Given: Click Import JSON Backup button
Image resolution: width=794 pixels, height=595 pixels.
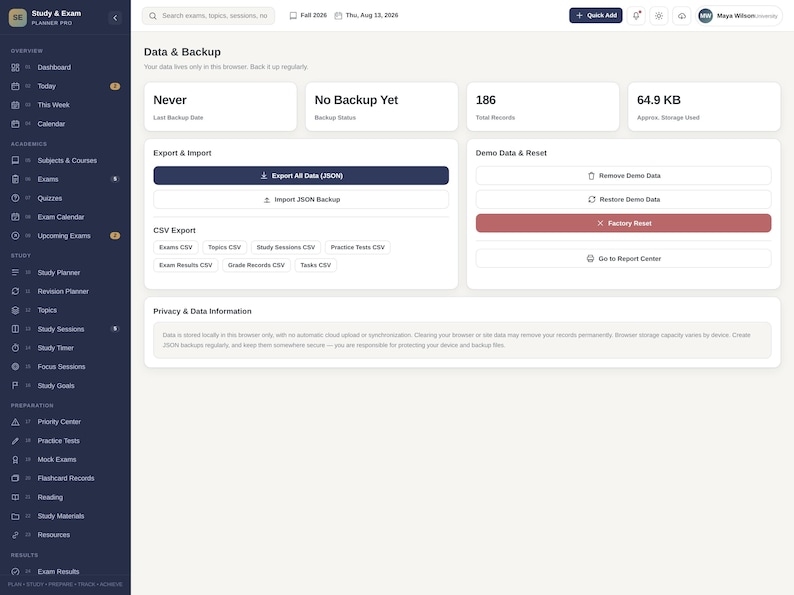Looking at the screenshot, I should (x=301, y=200).
